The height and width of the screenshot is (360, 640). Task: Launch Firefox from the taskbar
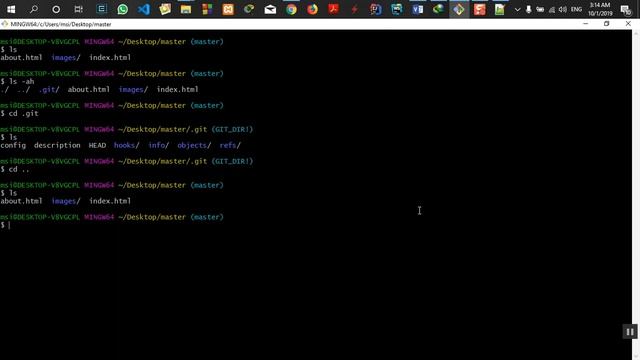pyautogui.click(x=313, y=9)
